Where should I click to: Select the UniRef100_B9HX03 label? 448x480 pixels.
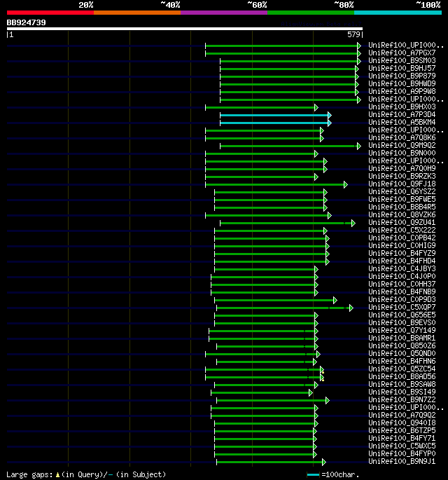pyautogui.click(x=402, y=107)
